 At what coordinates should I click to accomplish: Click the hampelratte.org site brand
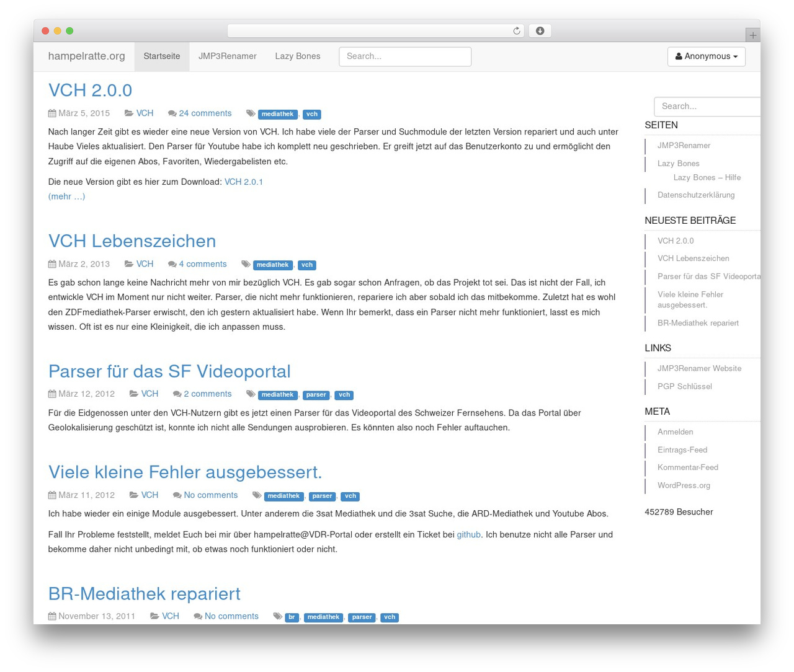point(87,56)
